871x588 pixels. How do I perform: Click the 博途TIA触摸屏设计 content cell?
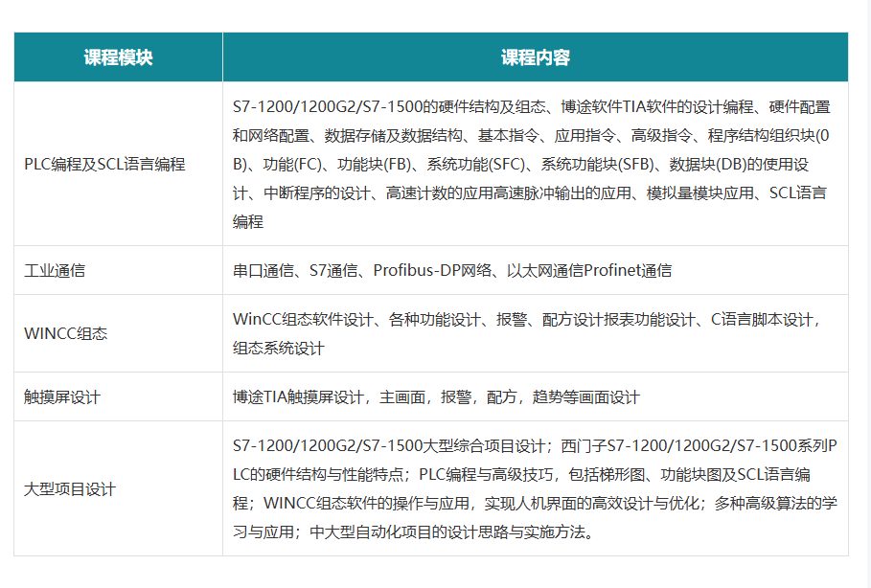[536, 397]
